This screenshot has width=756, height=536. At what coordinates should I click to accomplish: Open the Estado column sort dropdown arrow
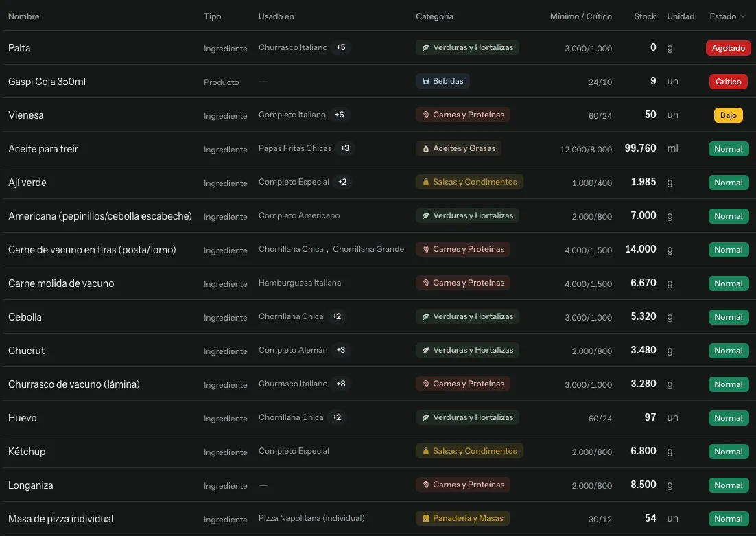tap(743, 16)
